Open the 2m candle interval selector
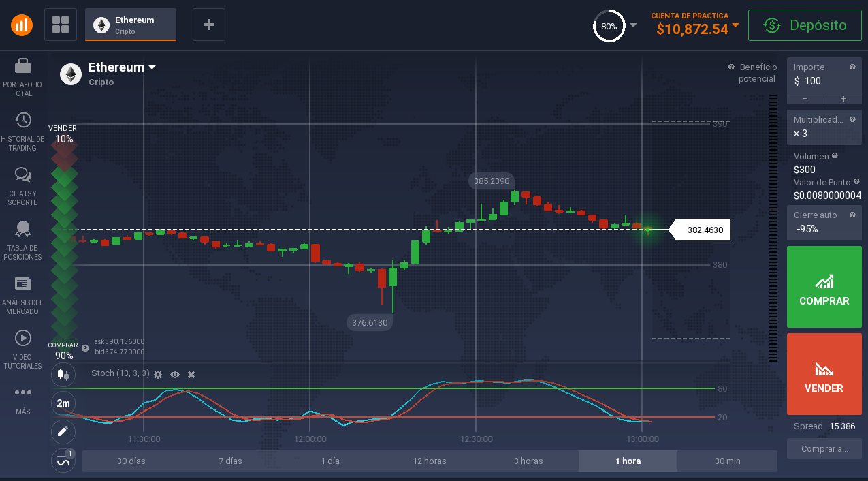 point(63,403)
